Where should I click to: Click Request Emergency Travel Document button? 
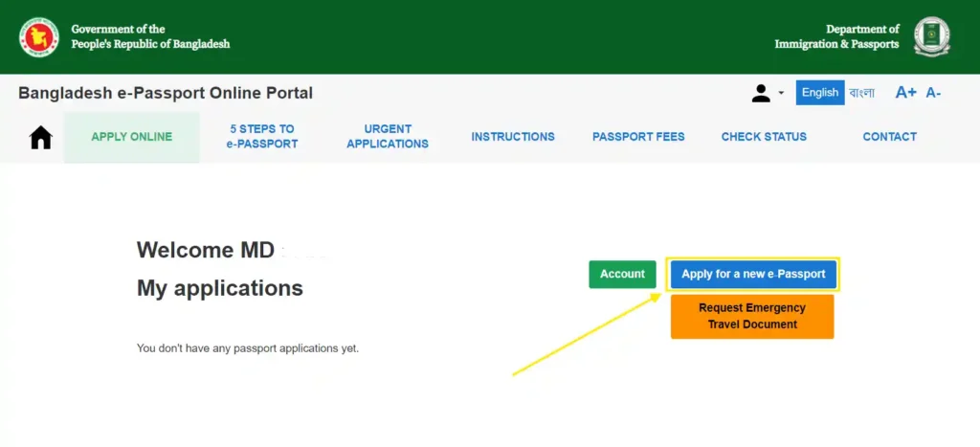(x=752, y=316)
